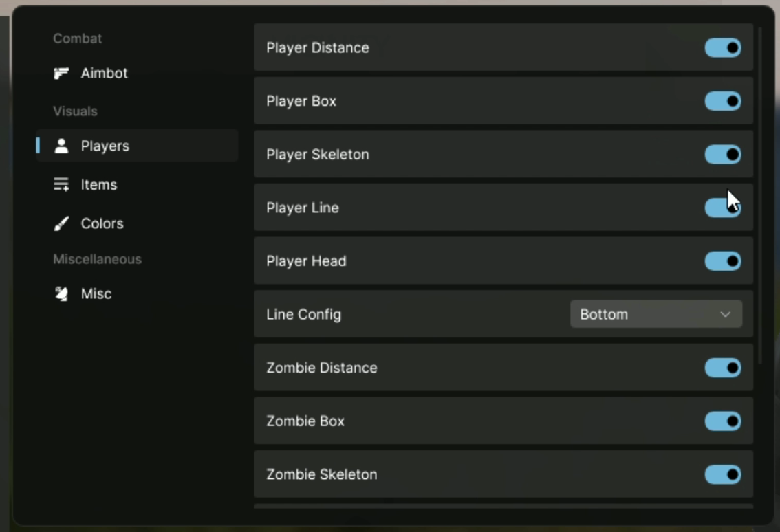Go to the Colors label in sidebar

pos(102,223)
